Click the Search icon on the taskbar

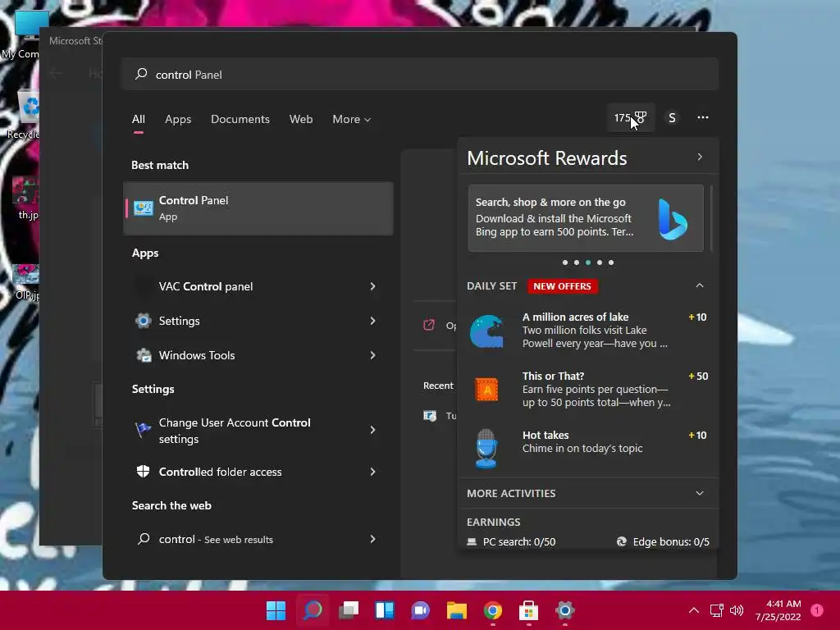pyautogui.click(x=313, y=610)
